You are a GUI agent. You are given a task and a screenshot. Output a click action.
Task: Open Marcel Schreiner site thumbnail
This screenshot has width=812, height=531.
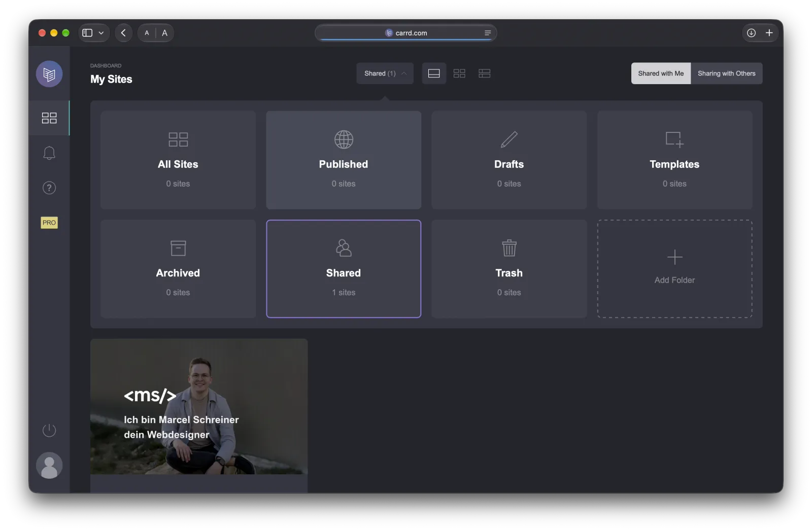coord(199,407)
